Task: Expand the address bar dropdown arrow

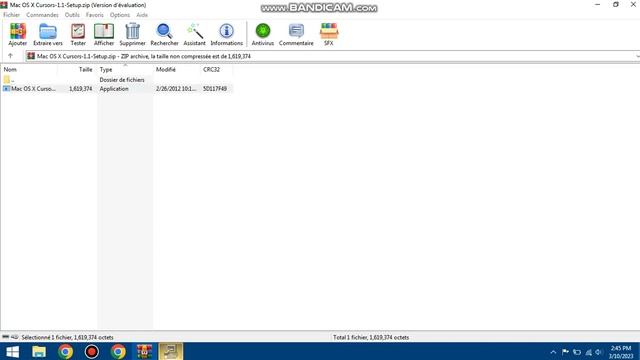Action: pos(637,56)
